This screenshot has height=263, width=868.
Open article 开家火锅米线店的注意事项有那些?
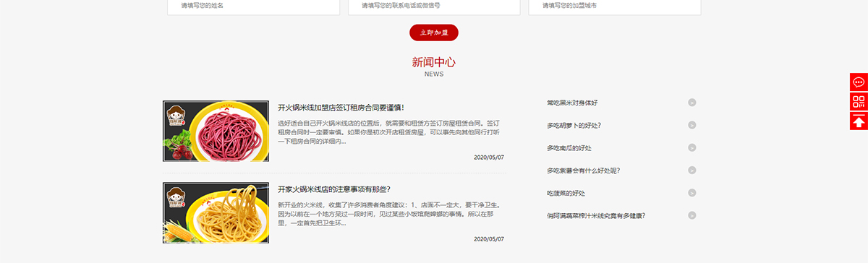click(x=334, y=189)
